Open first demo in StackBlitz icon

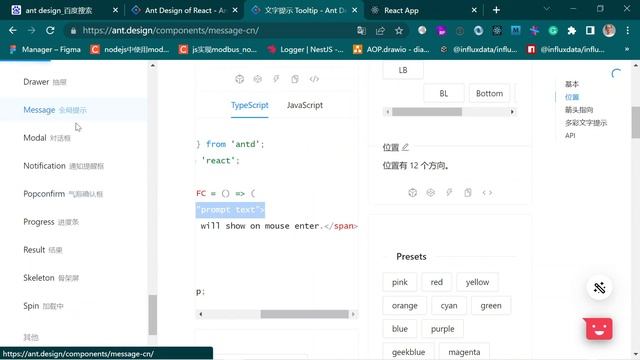tap(276, 79)
